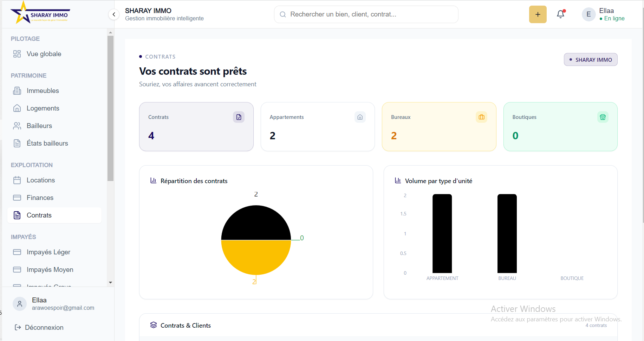
Task: Click the shop icon on Boutiques card
Action: [603, 117]
